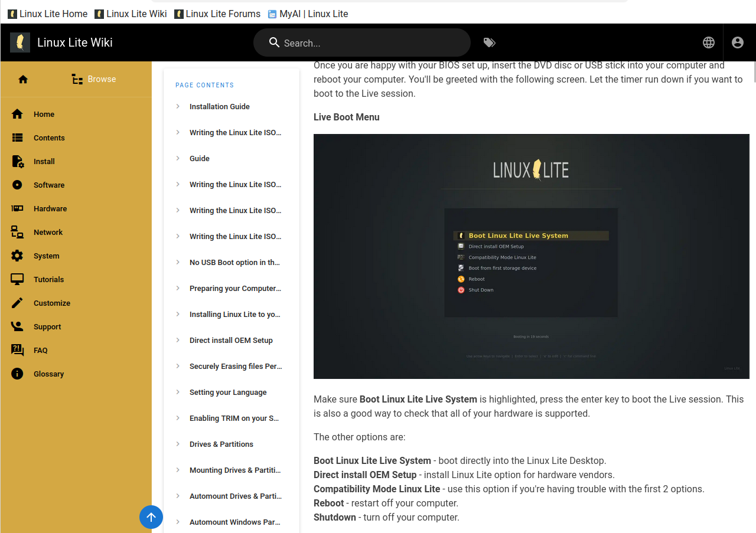Click the blue scroll-to-top arrow button
Screen dimensions: 756x533
[151, 517]
